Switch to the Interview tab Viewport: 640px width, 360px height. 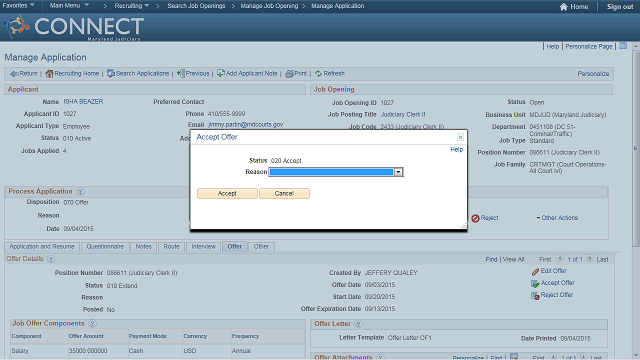(203, 247)
